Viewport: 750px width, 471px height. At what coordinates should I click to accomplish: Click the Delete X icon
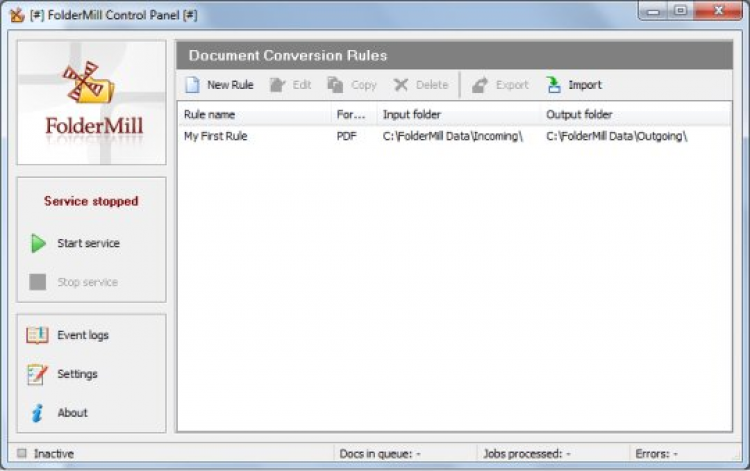click(400, 85)
